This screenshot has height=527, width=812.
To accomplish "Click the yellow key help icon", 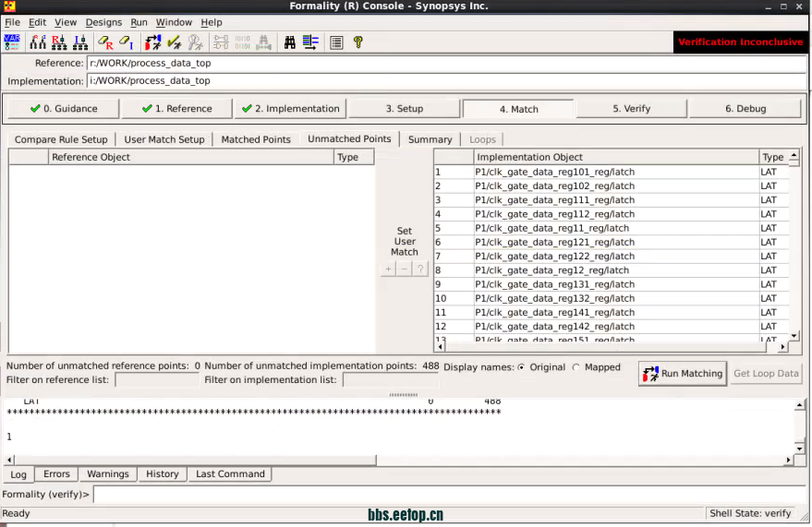I will pyautogui.click(x=358, y=42).
